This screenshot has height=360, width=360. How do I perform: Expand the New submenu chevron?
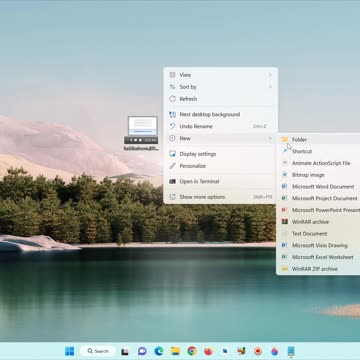pos(270,138)
